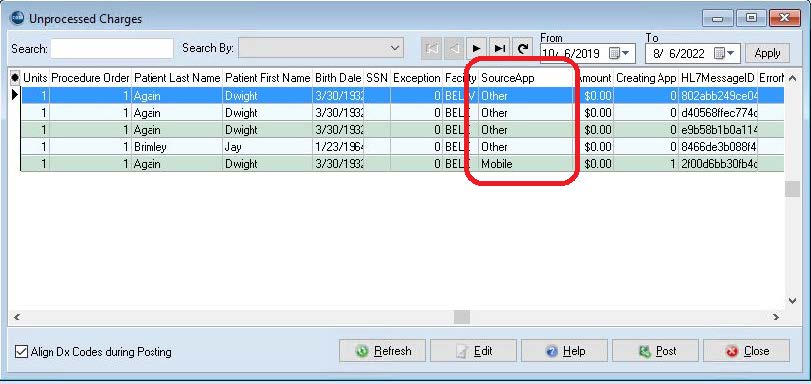Viewport: 811px width, 384px height.
Task: Edit the selected charge
Action: (473, 351)
